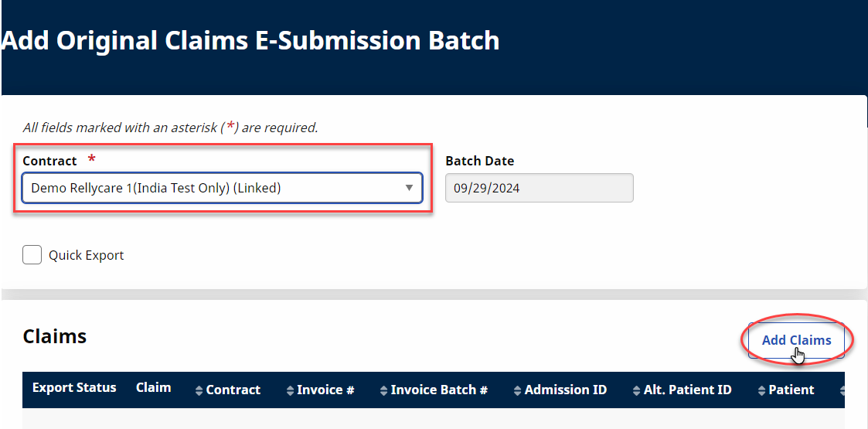Click the Claim column header

pyautogui.click(x=153, y=388)
